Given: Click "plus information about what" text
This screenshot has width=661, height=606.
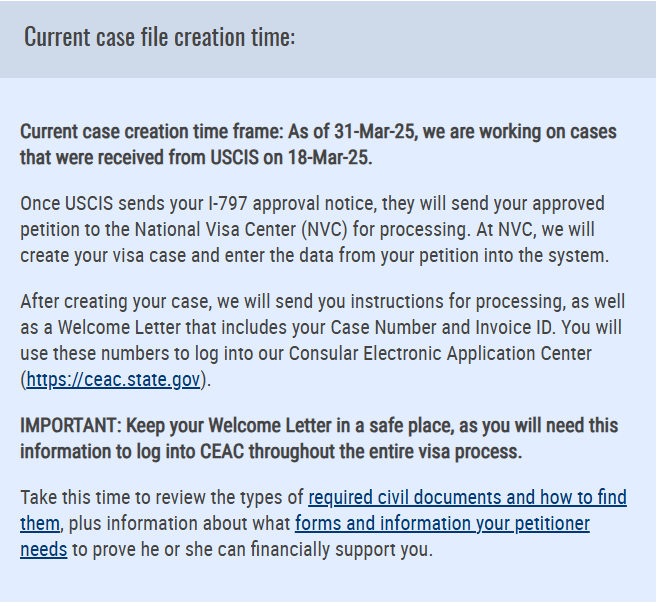Looking at the screenshot, I should click(x=179, y=524).
